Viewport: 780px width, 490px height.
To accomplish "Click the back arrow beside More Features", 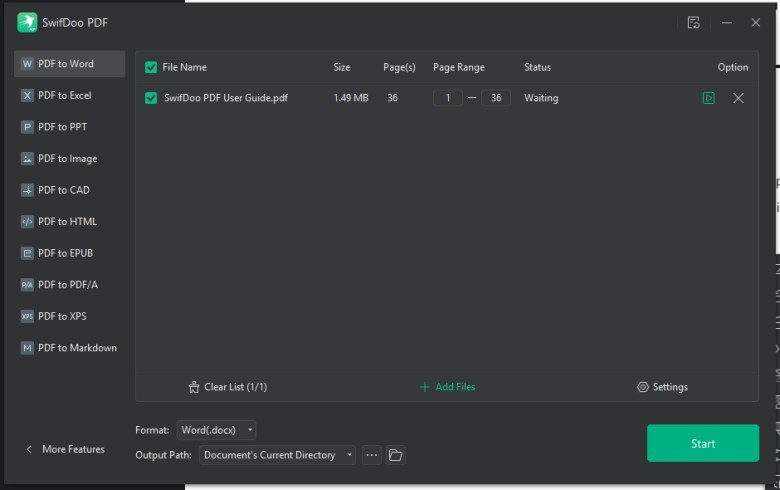I will click(x=29, y=449).
